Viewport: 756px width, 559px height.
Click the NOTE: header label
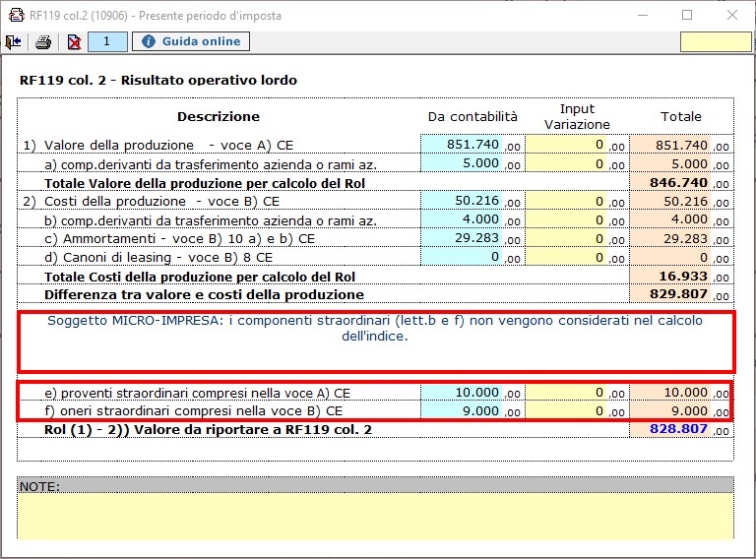39,486
